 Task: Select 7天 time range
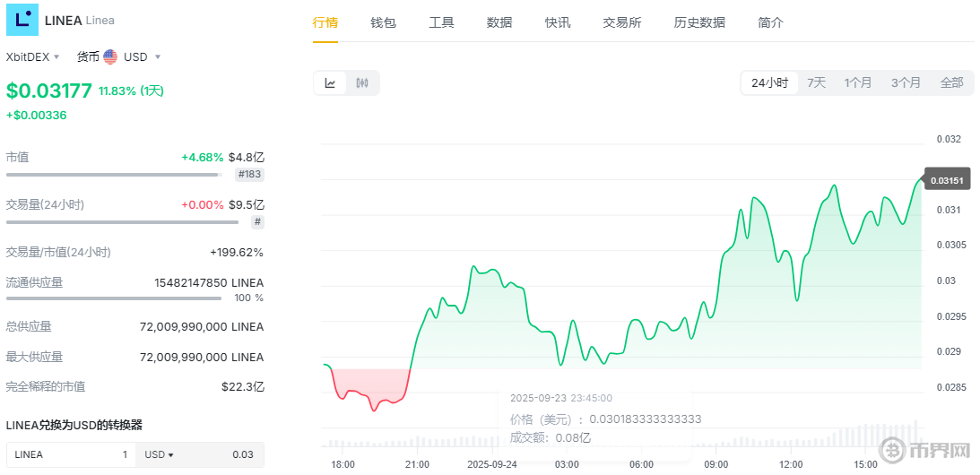coord(816,82)
